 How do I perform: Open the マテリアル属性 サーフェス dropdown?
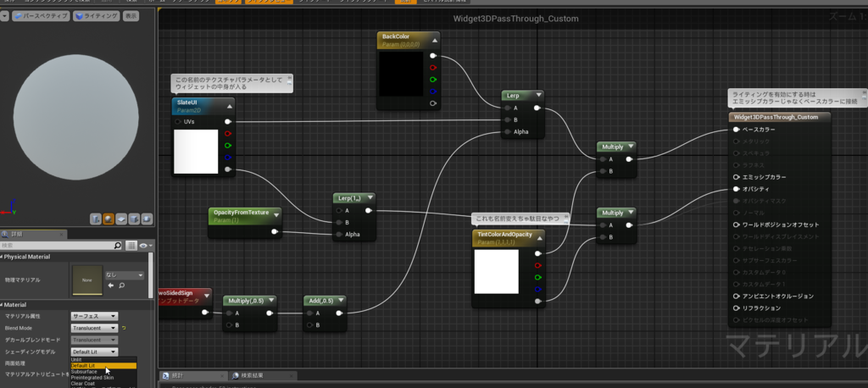[94, 316]
